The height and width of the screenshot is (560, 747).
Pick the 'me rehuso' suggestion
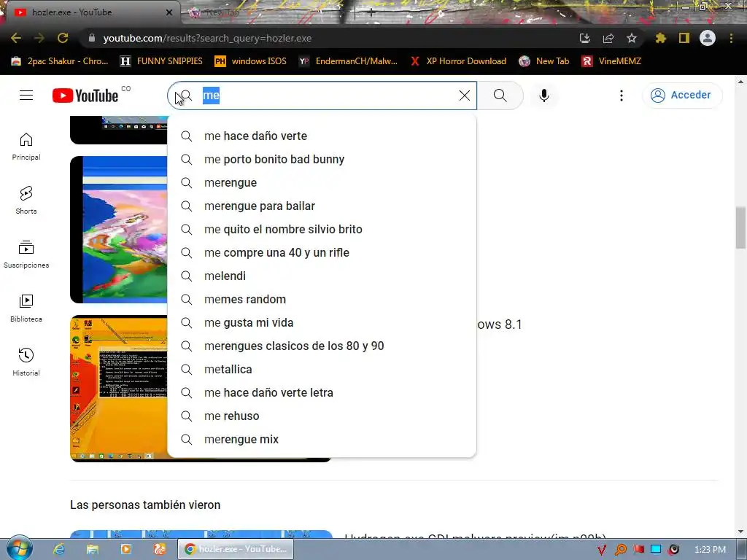[322, 416]
